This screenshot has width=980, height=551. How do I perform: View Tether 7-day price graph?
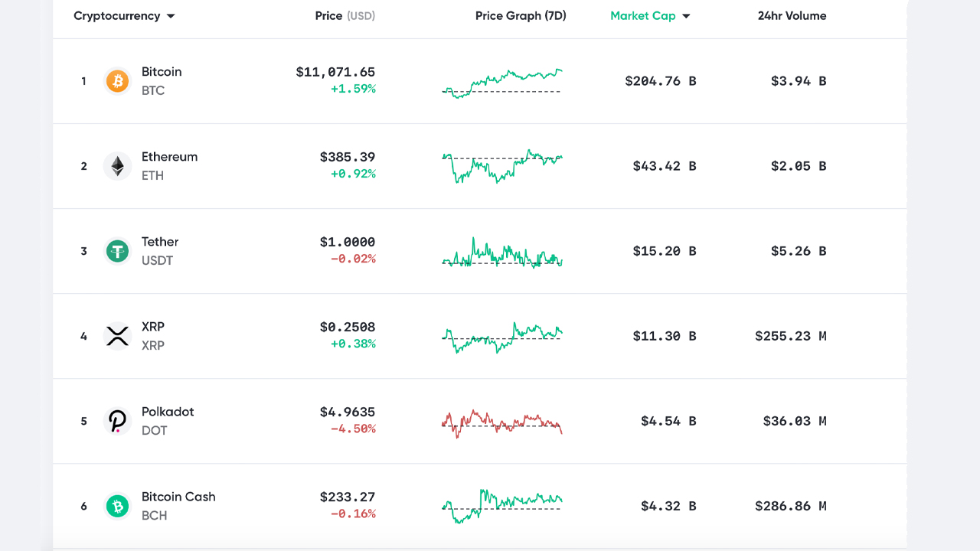click(502, 253)
